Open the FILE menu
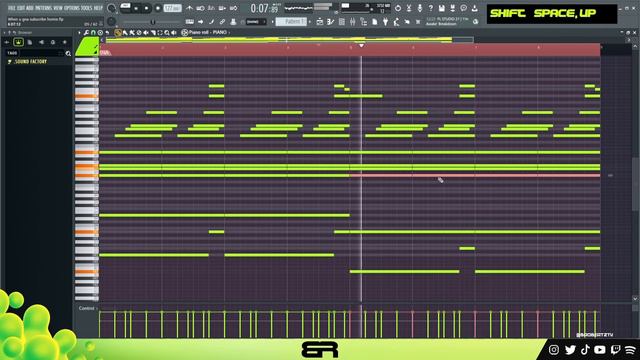 [x=11, y=8]
